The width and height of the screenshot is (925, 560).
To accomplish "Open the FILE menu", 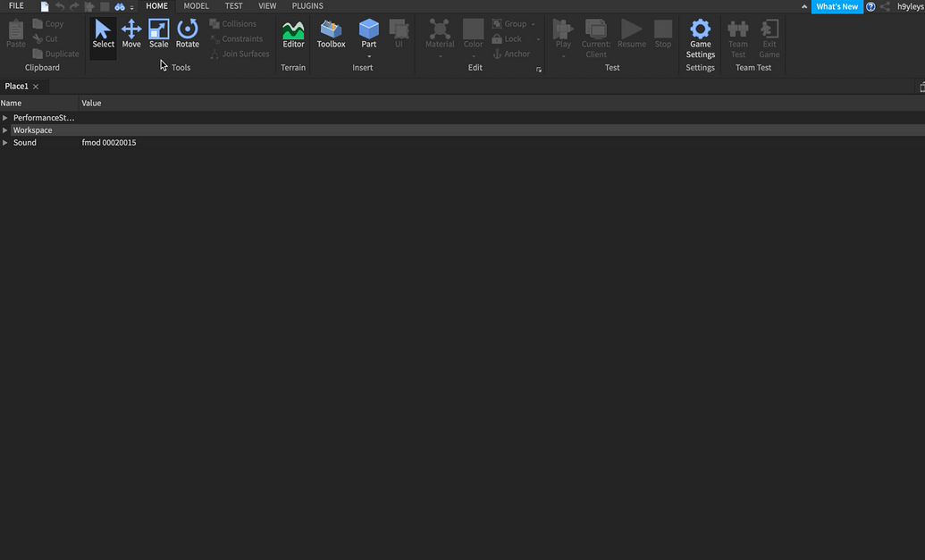I will [16, 6].
